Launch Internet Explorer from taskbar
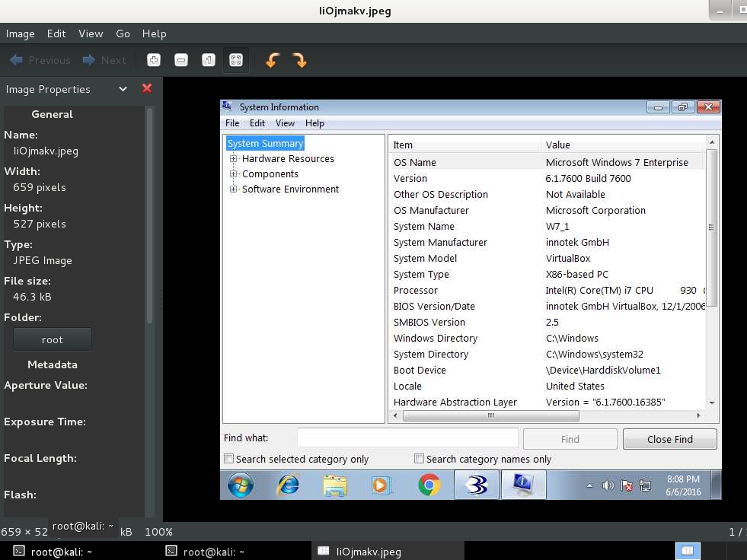Image resolution: width=747 pixels, height=560 pixels. click(x=287, y=485)
